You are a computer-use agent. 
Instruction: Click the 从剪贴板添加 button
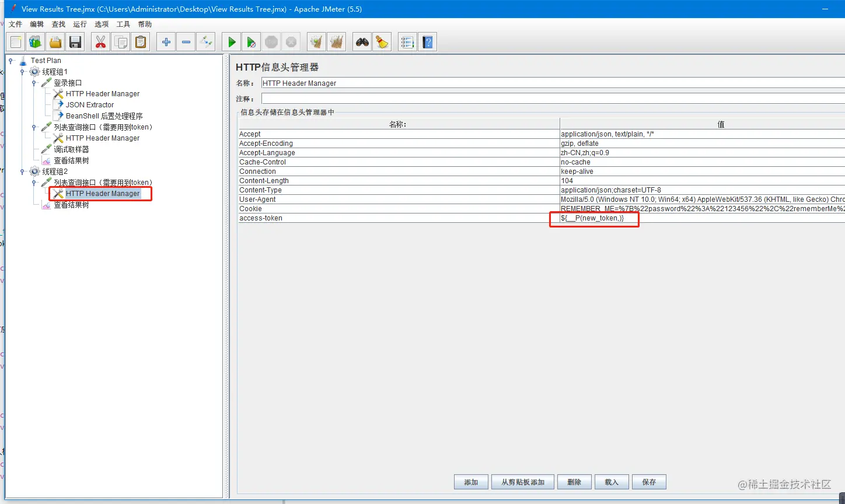[x=523, y=482]
